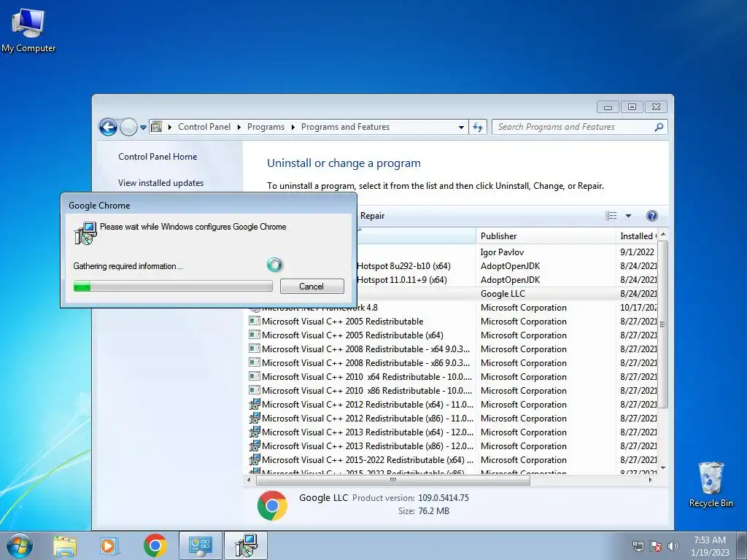The image size is (747, 560).
Task: Click the Control Panel icon in address bar
Action: pos(156,127)
